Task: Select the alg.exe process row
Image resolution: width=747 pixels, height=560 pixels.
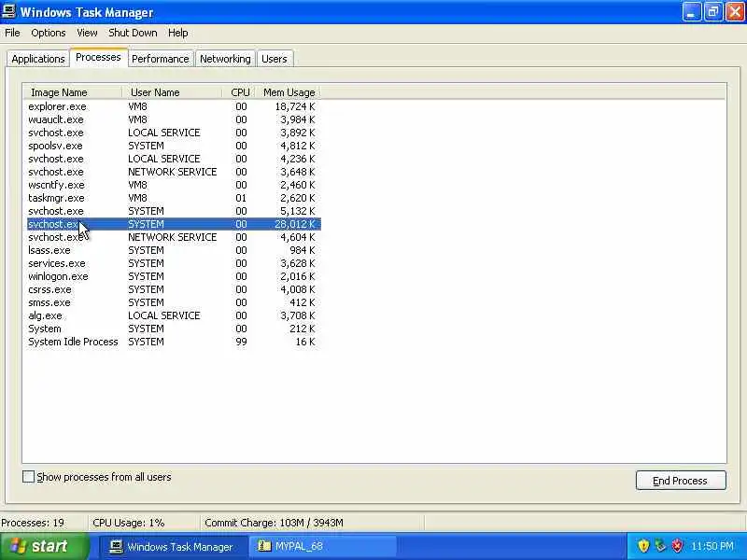Action: (174, 315)
